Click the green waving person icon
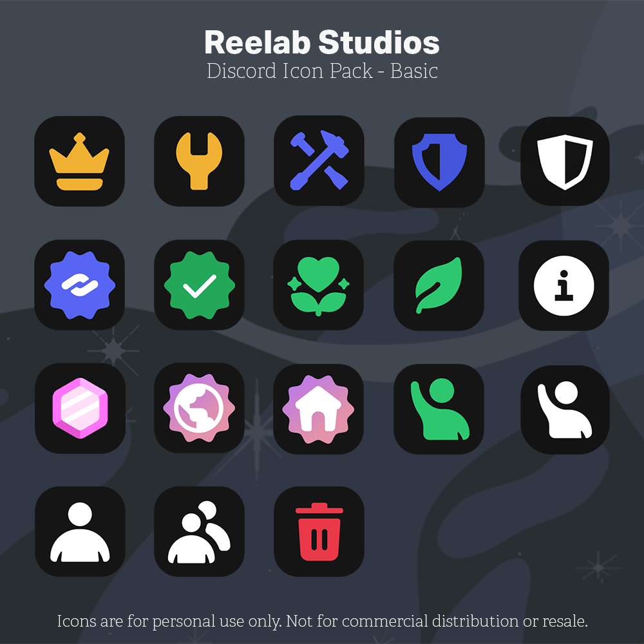 [x=439, y=409]
